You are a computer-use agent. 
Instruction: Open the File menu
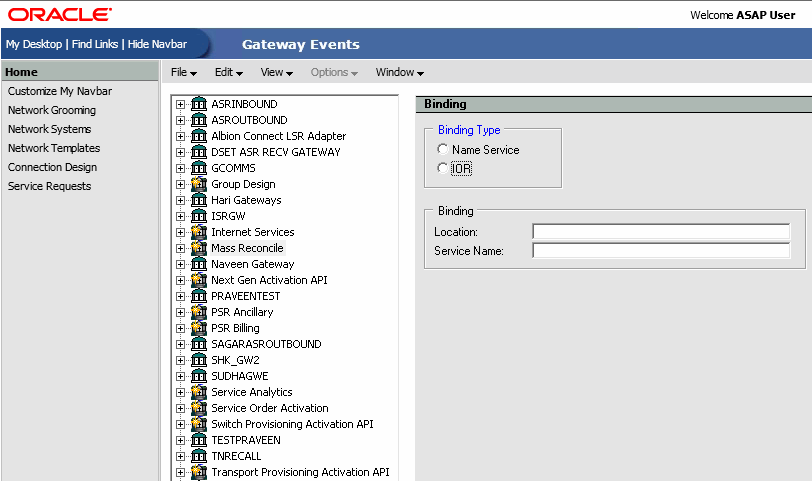[x=184, y=72]
